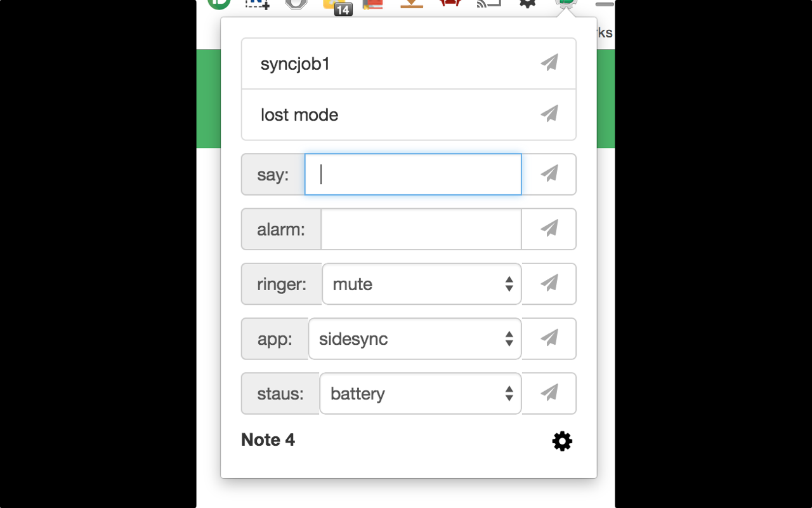This screenshot has height=508, width=812.
Task: Send the say message via its paper plane button
Action: point(549,174)
